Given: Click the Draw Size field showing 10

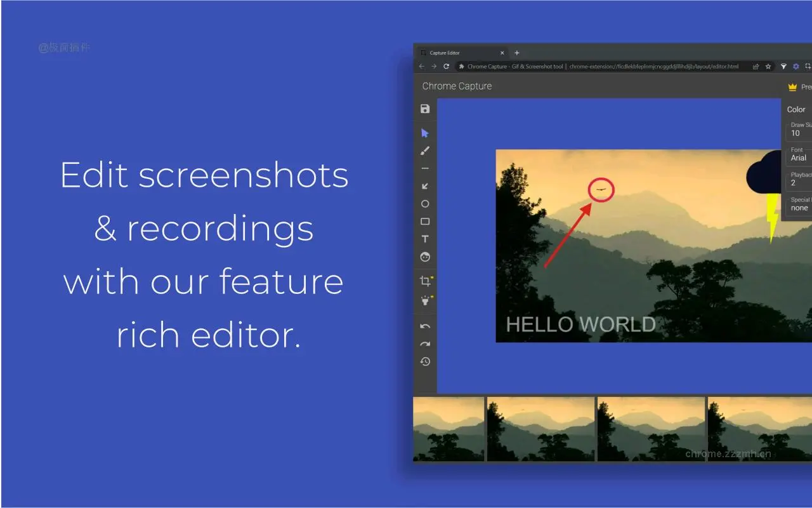Looking at the screenshot, I should (798, 133).
